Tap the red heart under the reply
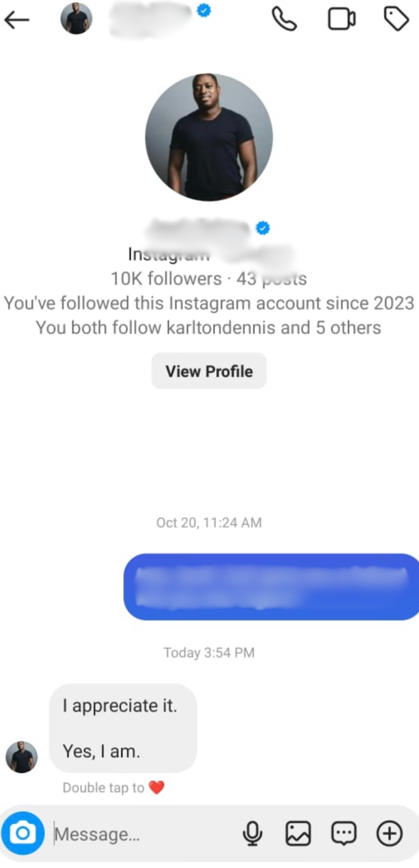Viewport: 419px width, 868px height. [156, 787]
